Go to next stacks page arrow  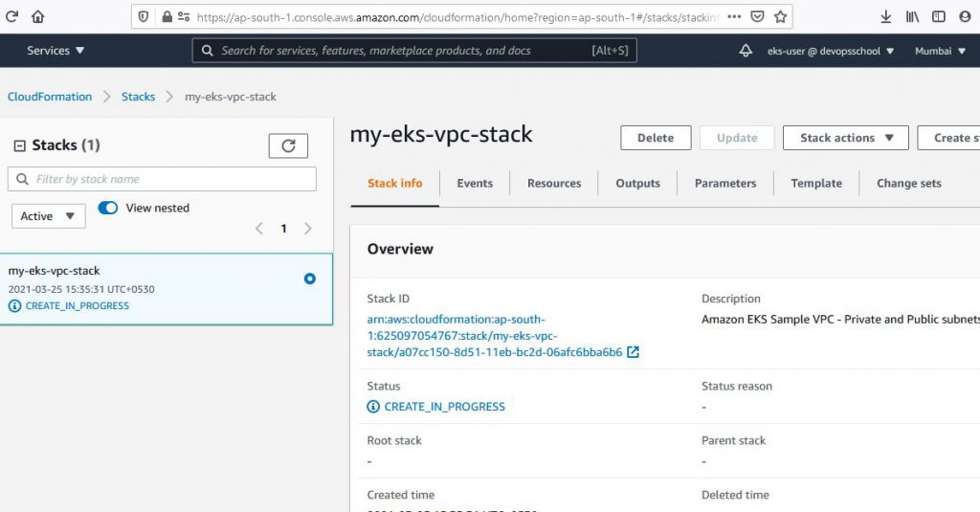[307, 229]
